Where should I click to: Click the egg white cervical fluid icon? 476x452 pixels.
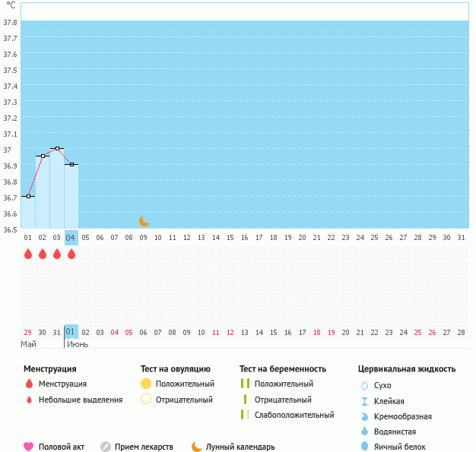pyautogui.click(x=364, y=447)
